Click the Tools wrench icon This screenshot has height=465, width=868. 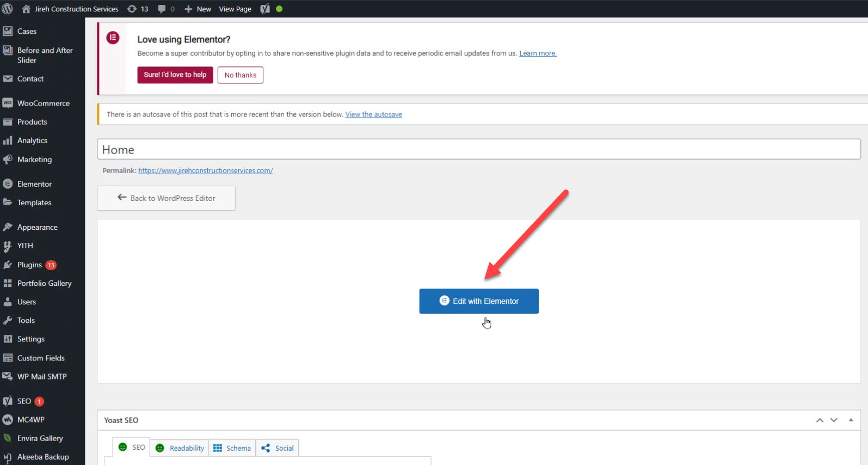click(x=8, y=320)
